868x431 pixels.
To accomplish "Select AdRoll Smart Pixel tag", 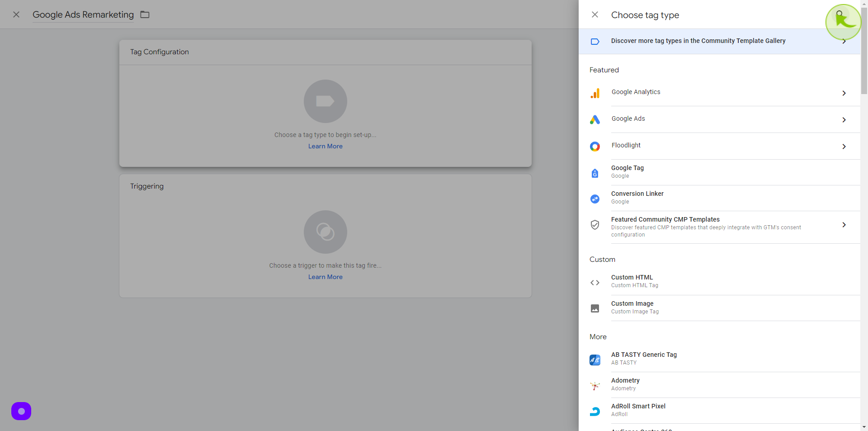I will coord(719,411).
